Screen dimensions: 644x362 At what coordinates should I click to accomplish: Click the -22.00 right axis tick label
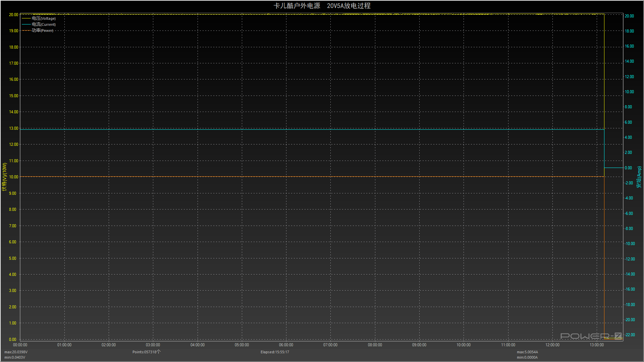630,335
